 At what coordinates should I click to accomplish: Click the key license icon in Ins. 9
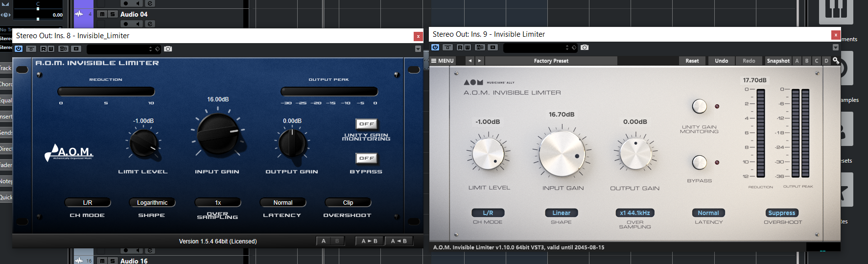click(x=836, y=61)
